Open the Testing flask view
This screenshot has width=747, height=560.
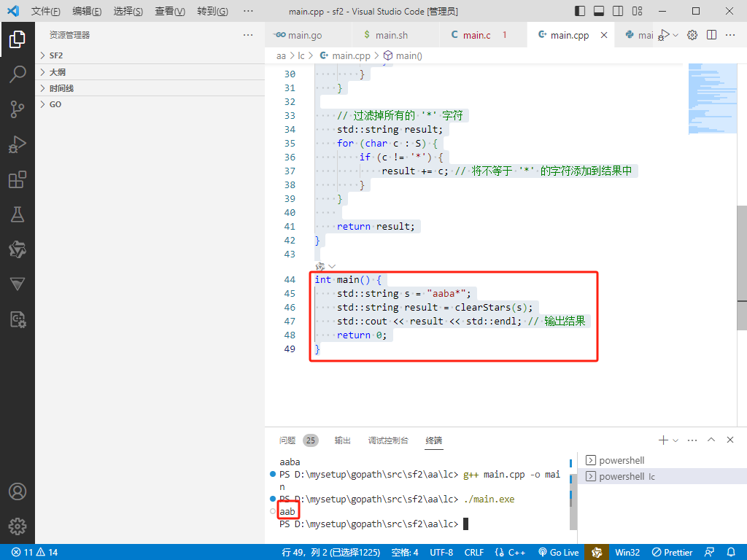click(x=18, y=214)
